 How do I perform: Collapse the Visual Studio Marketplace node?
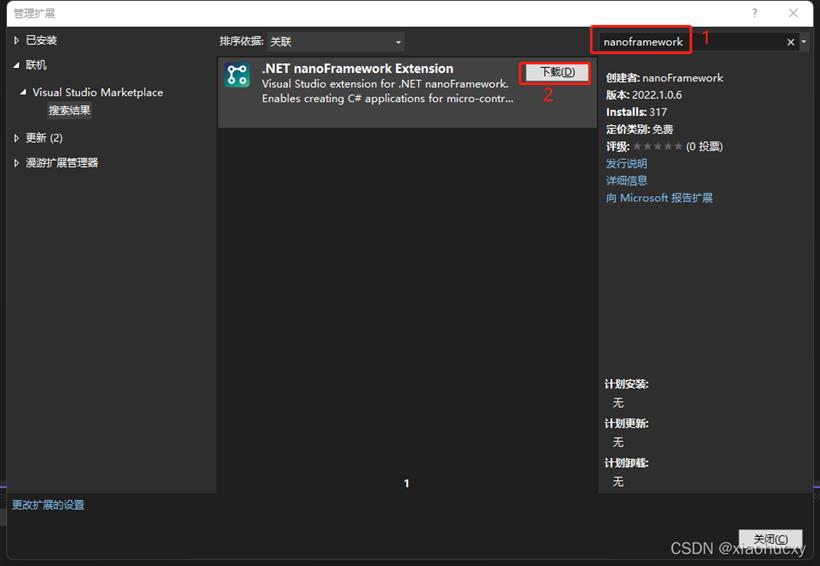click(24, 92)
